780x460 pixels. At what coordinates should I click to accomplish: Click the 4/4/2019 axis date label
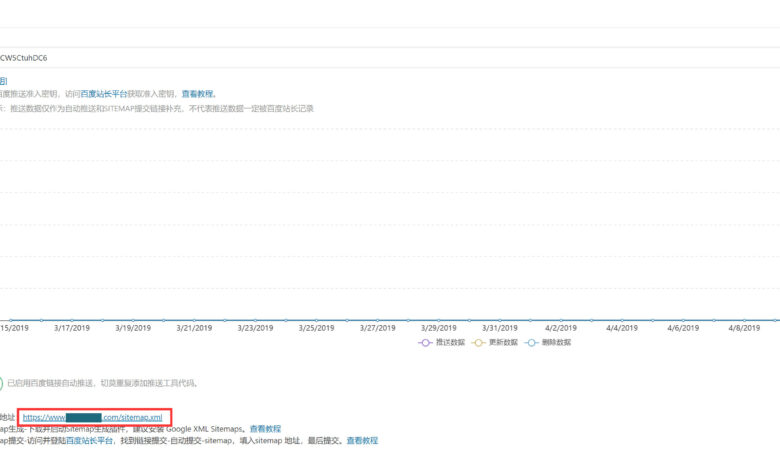pos(622,328)
